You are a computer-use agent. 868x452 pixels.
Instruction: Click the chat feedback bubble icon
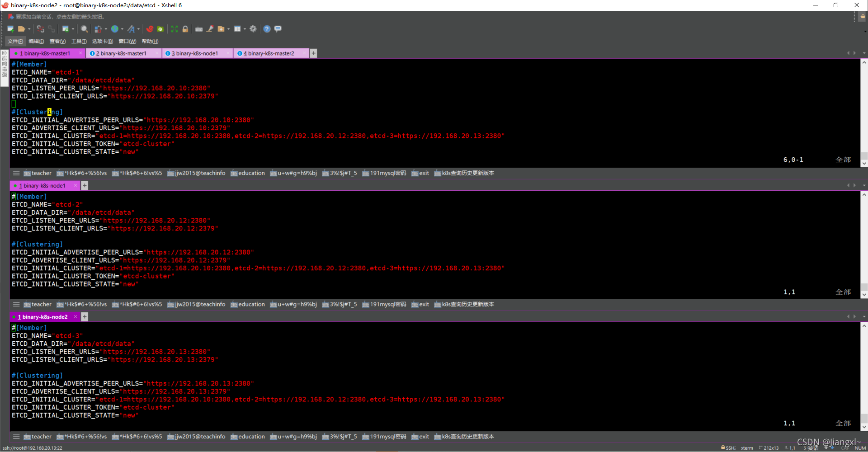click(x=278, y=29)
